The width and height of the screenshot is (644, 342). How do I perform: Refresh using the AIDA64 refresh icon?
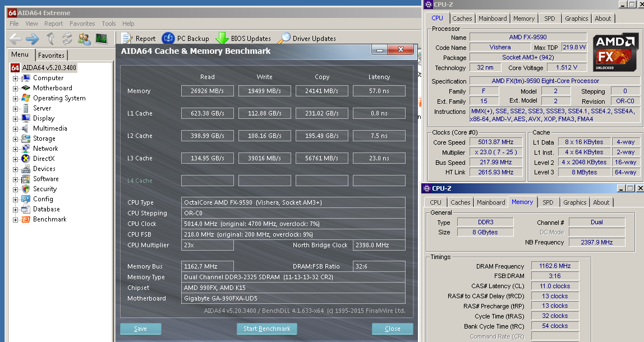(67, 39)
